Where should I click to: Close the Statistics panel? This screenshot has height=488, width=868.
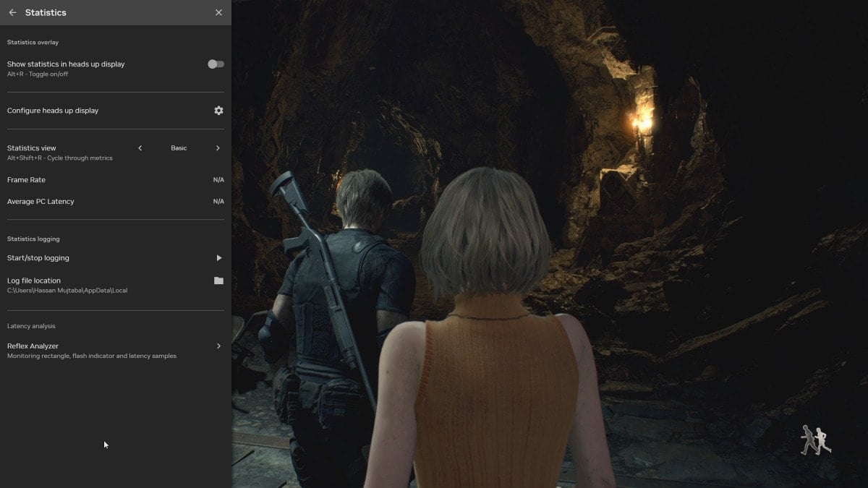pos(219,12)
